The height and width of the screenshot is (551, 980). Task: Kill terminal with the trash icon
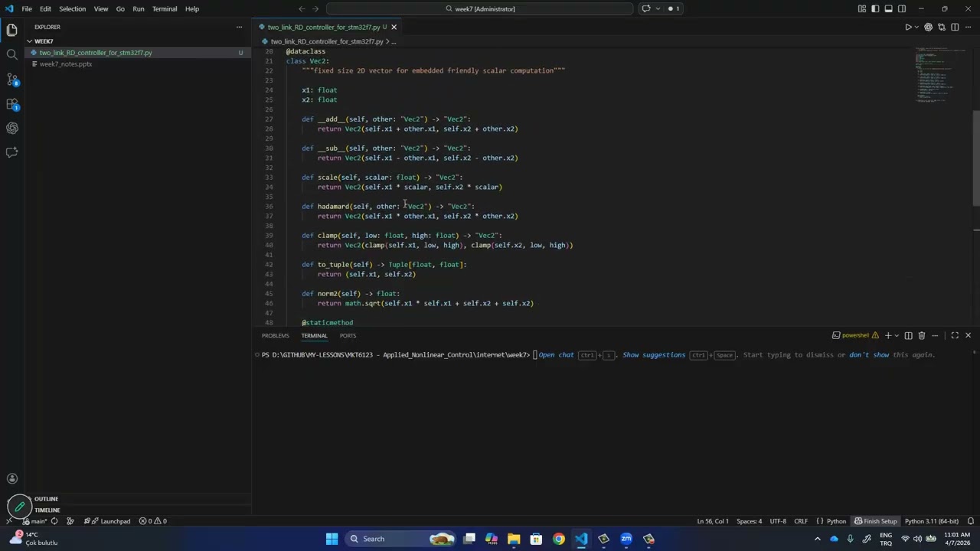tap(922, 336)
